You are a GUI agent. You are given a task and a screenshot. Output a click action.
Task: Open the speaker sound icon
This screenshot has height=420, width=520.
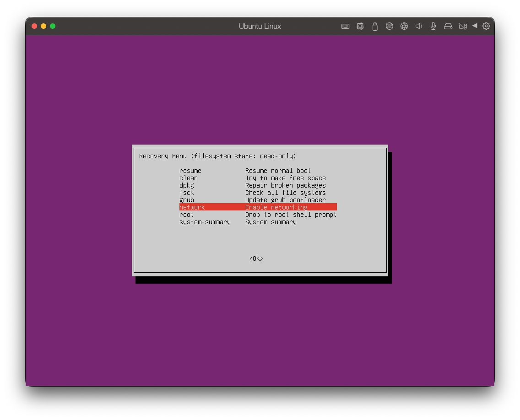[419, 26]
